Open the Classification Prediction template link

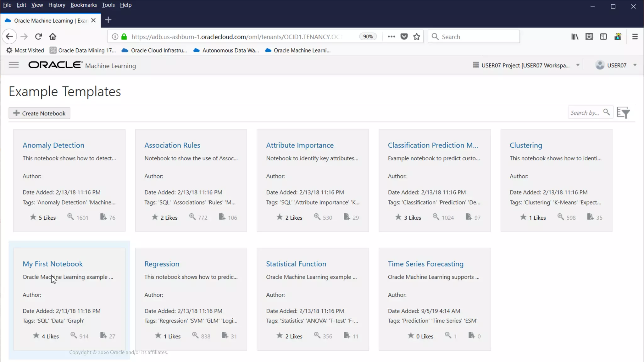tap(433, 145)
